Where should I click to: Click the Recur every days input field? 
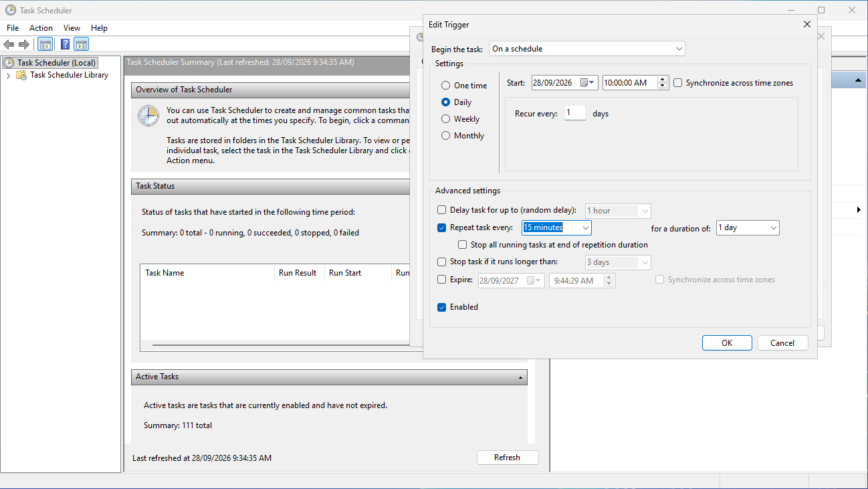pos(575,113)
